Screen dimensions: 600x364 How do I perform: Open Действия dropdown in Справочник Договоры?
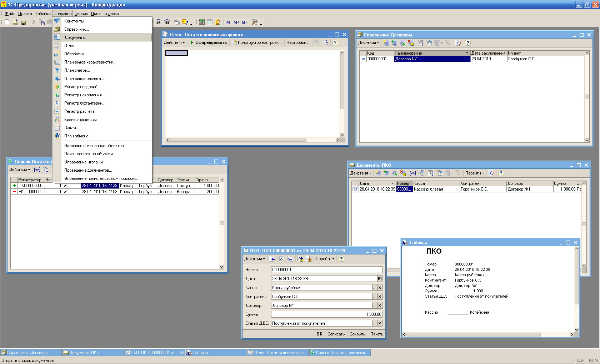[x=369, y=43]
